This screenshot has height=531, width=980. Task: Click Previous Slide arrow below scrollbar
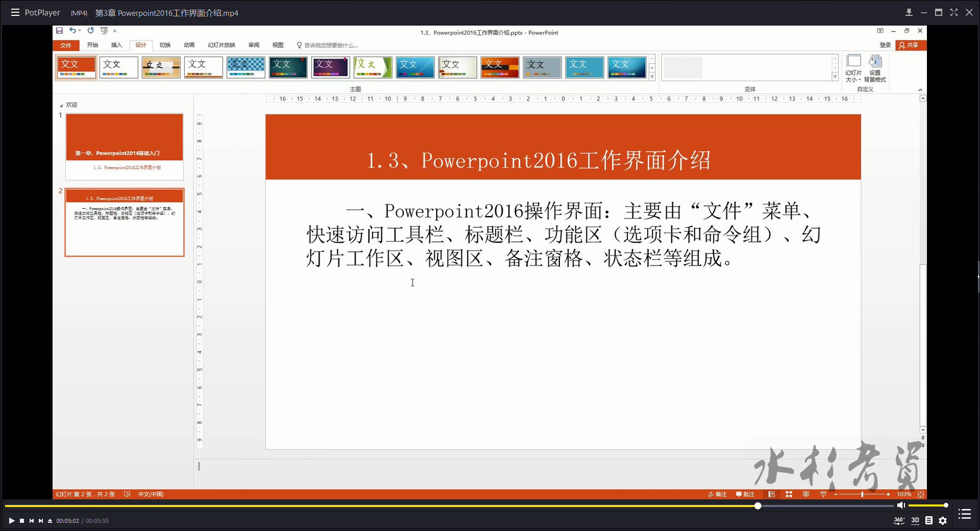923,438
